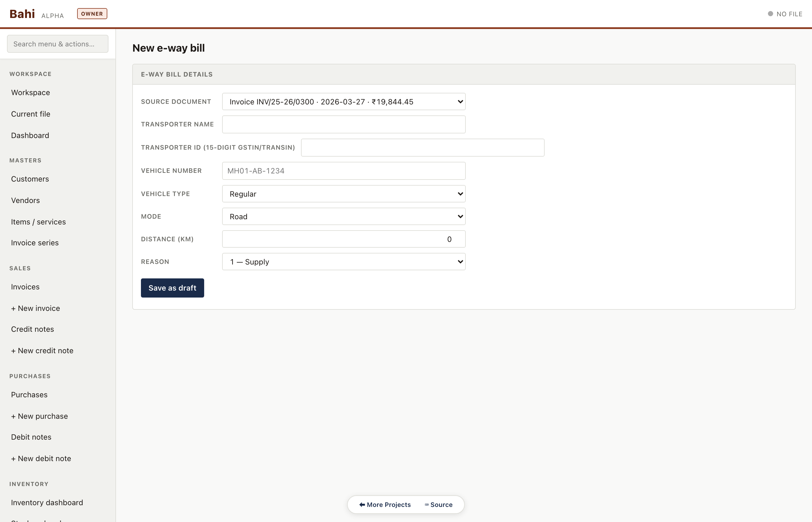Click the Save as draft button
812x522 pixels.
coord(172,288)
